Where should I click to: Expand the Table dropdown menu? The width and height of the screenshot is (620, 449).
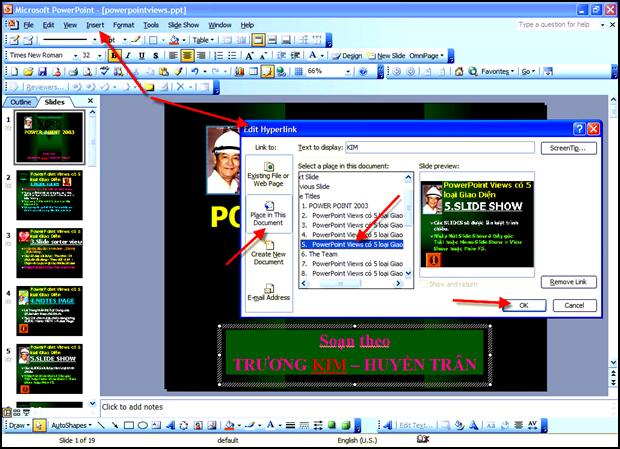(x=203, y=40)
